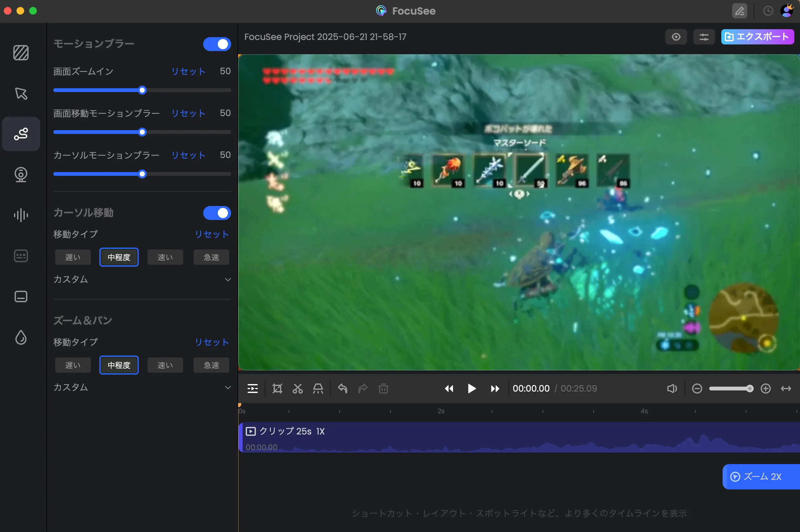This screenshot has width=800, height=532.
Task: Skip forward with fast-forward button
Action: (x=495, y=389)
